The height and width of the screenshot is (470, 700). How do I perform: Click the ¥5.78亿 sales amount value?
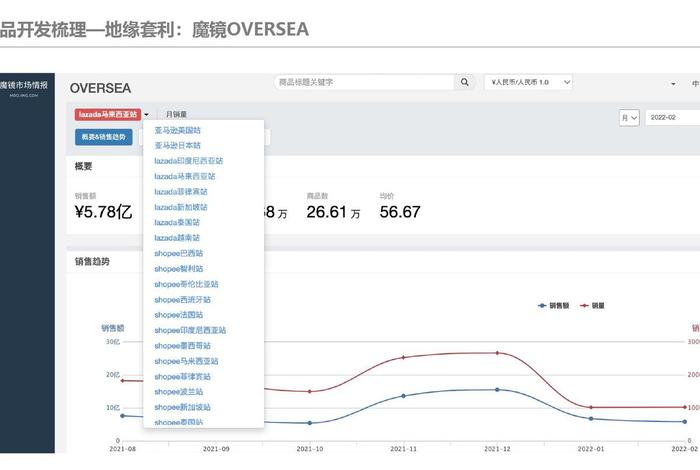click(x=104, y=212)
